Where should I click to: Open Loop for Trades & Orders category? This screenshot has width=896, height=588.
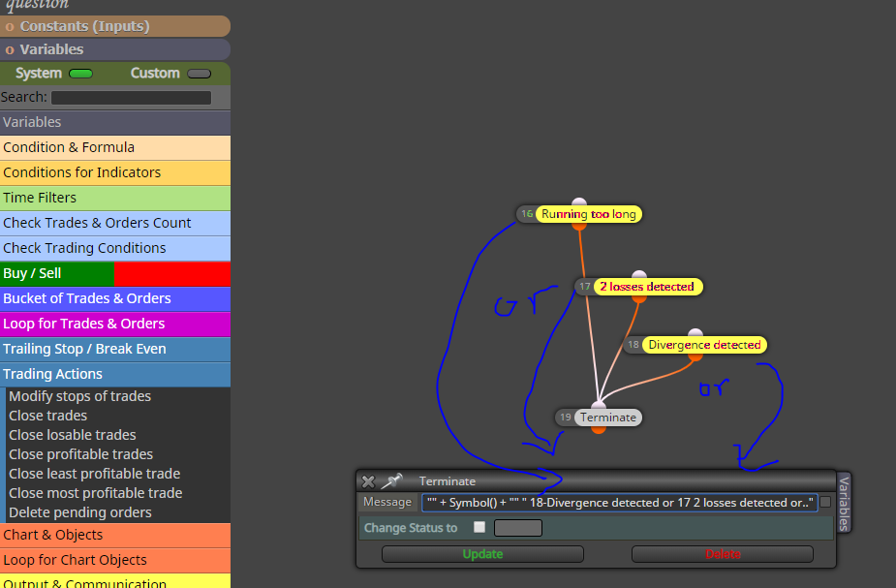[x=115, y=324]
